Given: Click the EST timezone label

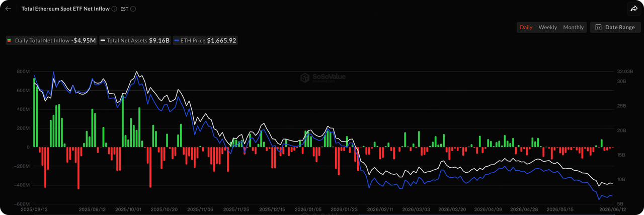Looking at the screenshot, I should (x=124, y=9).
